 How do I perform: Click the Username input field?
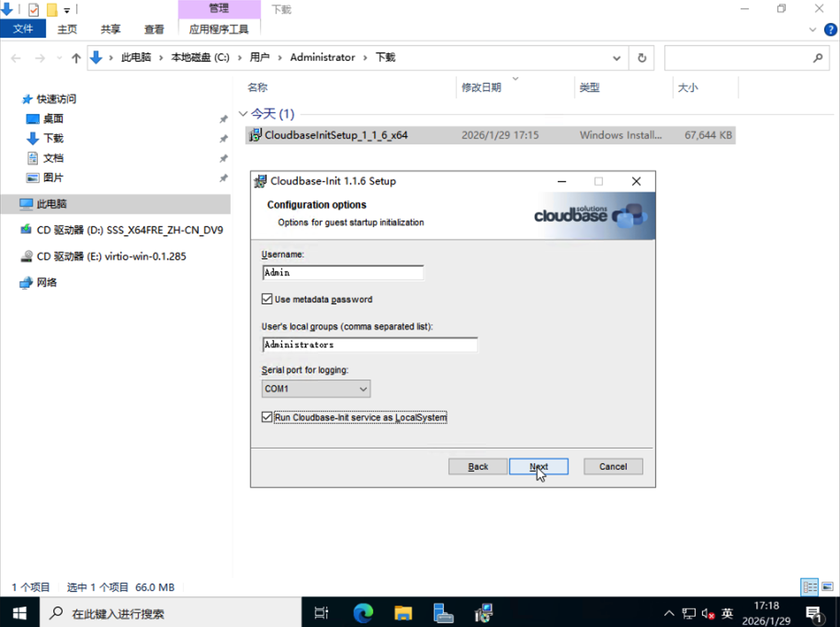coord(343,273)
